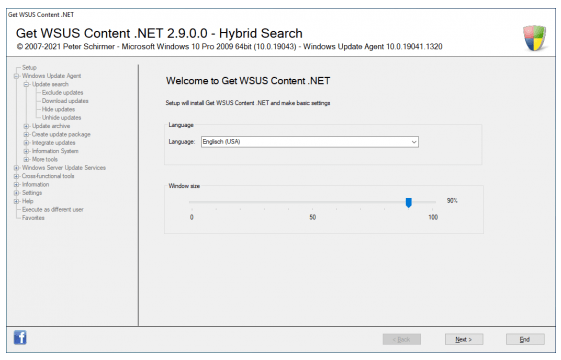Click the End button

(525, 339)
